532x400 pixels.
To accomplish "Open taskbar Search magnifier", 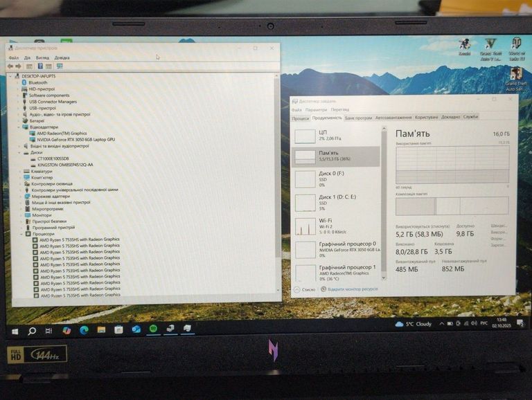I will (x=32, y=331).
